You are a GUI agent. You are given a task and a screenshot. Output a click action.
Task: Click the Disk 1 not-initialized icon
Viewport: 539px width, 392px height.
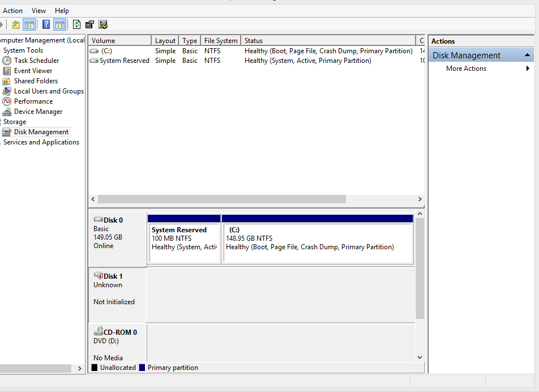tap(99, 276)
